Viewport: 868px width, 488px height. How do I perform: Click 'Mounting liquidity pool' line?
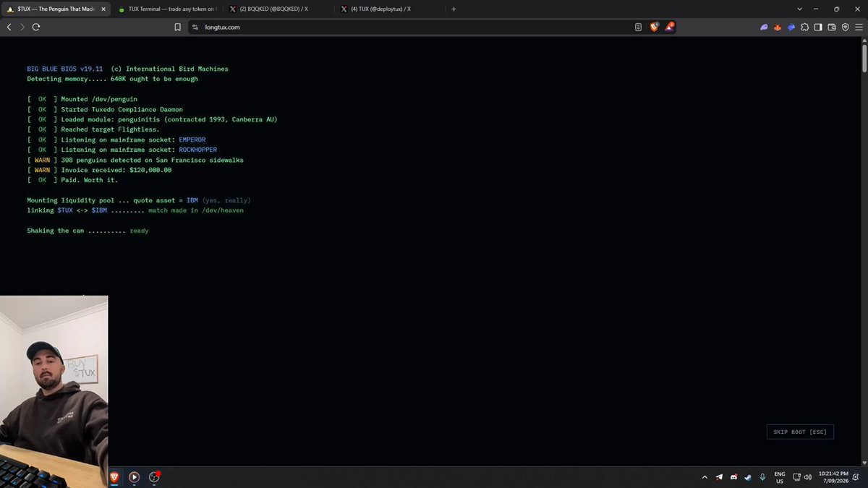pos(139,200)
